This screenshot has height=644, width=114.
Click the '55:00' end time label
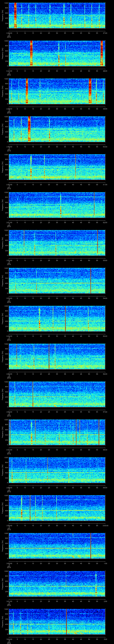105,336
